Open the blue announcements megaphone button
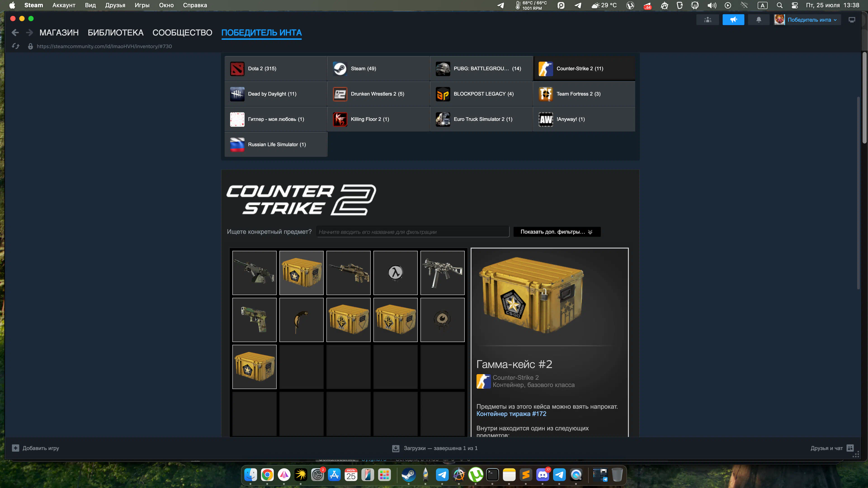 [733, 20]
